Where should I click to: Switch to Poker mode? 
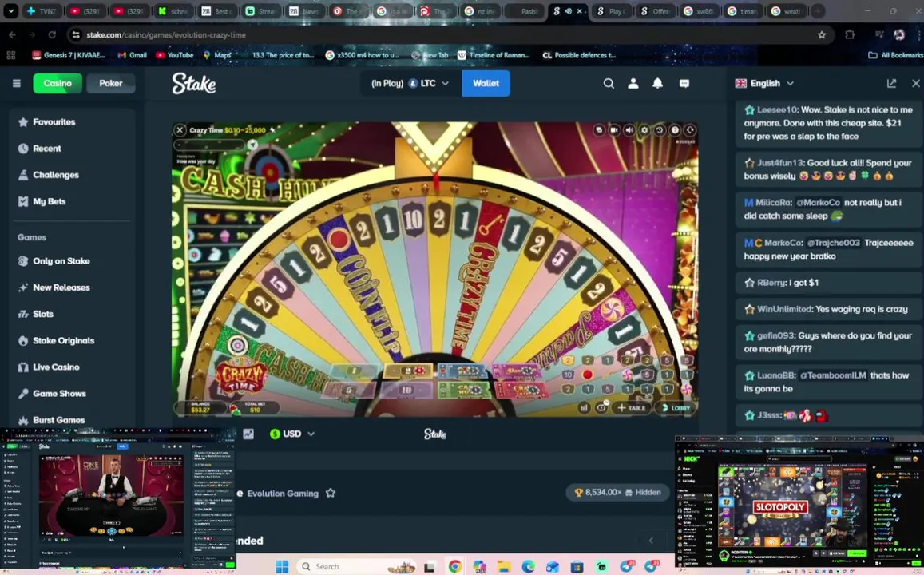click(x=111, y=84)
